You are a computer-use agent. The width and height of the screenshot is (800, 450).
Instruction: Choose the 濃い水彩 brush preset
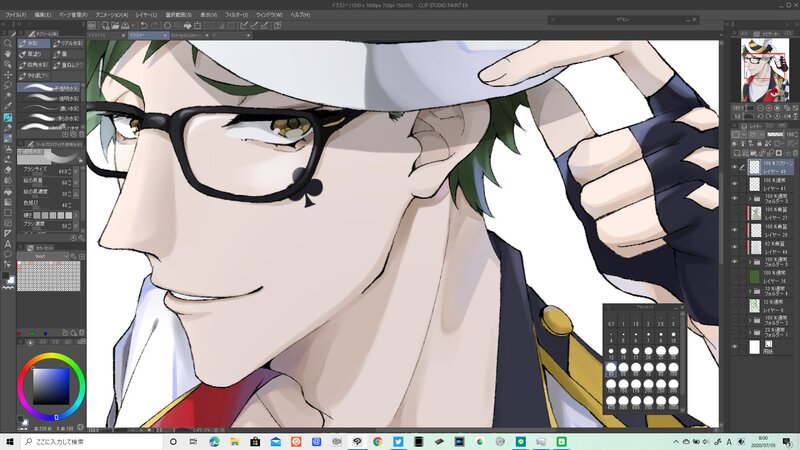[49, 108]
